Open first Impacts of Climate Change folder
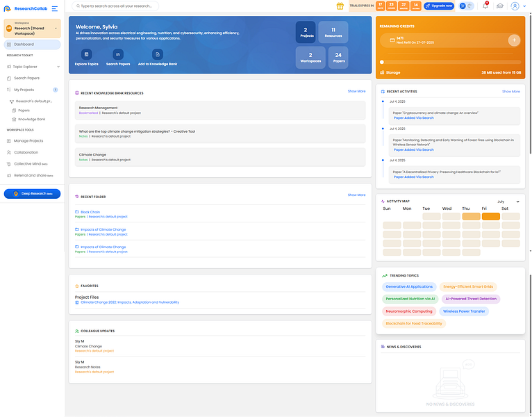Viewport: 532px width, 417px height. tap(103, 229)
